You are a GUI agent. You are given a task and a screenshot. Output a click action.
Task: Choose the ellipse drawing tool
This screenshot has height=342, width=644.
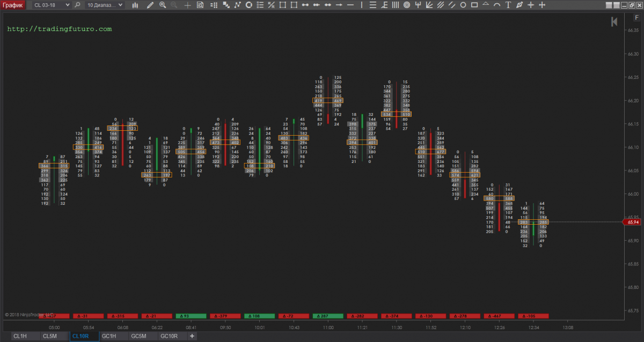463,5
